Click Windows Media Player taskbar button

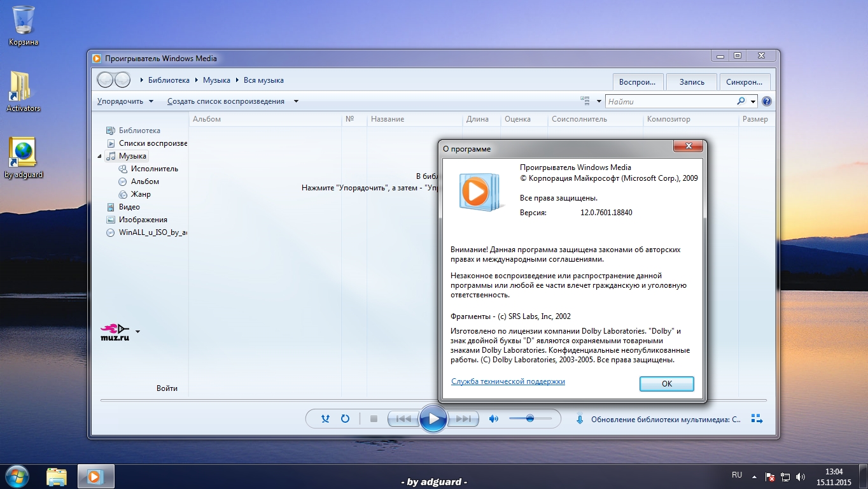click(x=95, y=476)
